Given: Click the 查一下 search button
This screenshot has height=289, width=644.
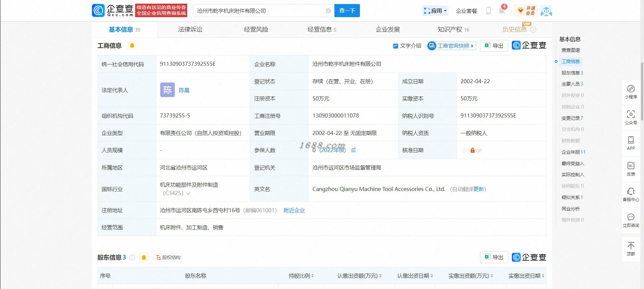Looking at the screenshot, I should click(x=347, y=10).
